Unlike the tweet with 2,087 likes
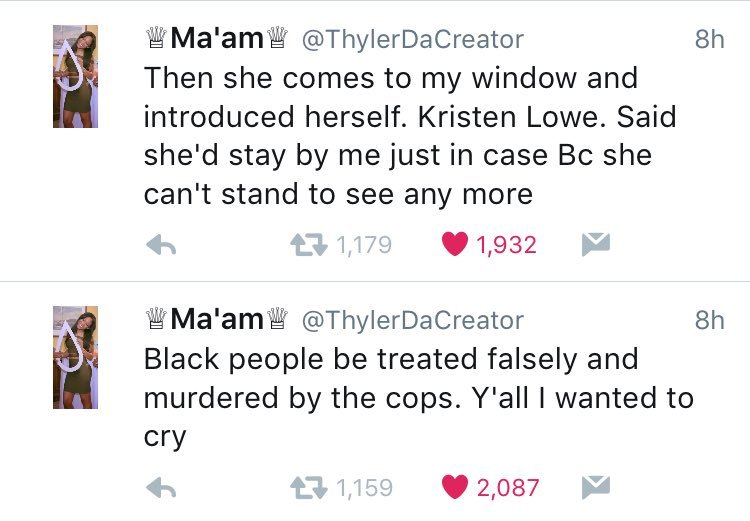This screenshot has width=750, height=521. (456, 488)
